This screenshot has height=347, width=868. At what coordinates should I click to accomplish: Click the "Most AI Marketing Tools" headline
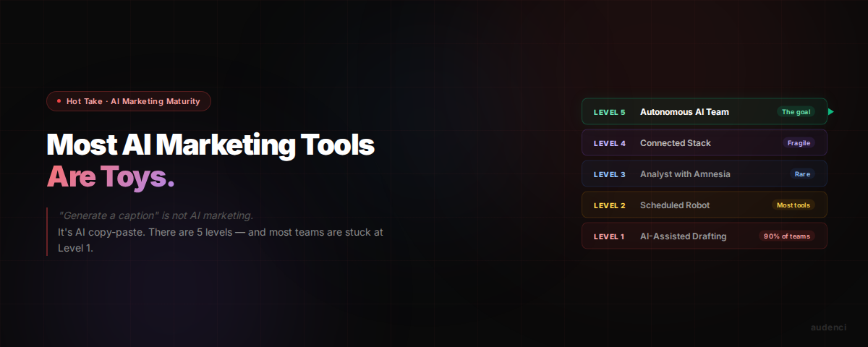pos(210,145)
